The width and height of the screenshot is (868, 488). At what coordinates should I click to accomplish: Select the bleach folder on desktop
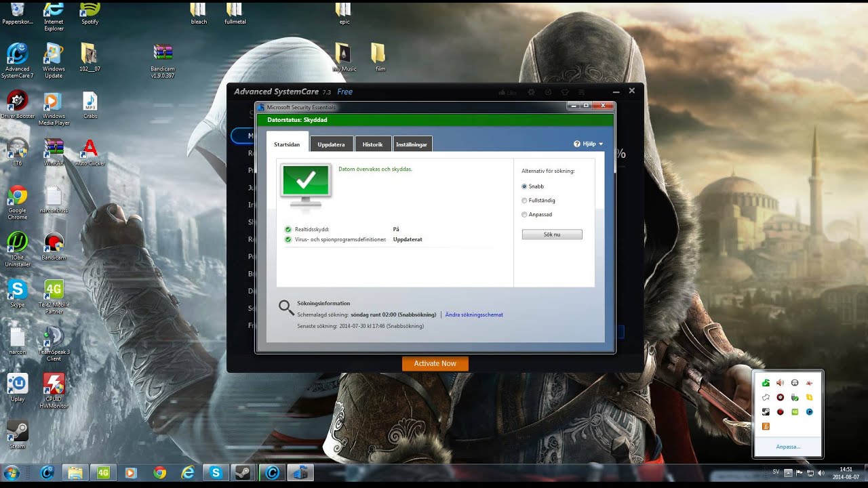tap(199, 13)
